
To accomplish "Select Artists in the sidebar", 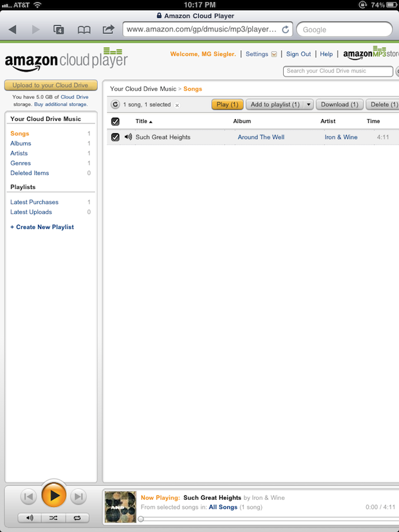I will tap(19, 153).
